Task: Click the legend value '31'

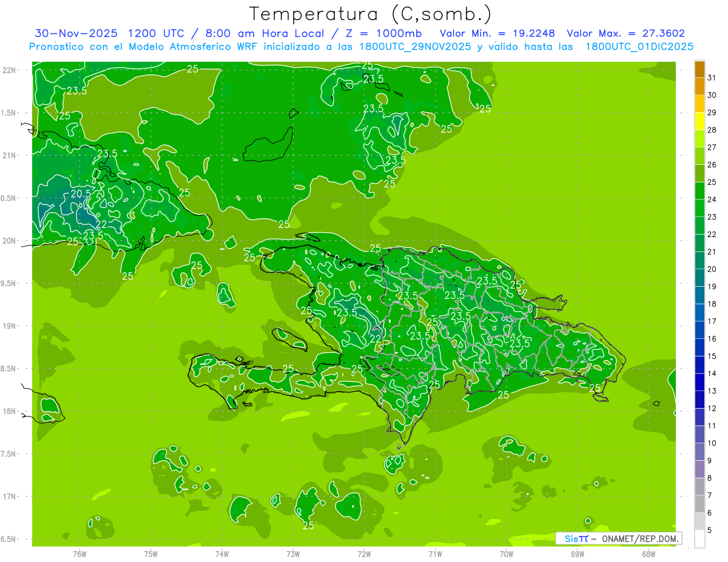Action: point(712,78)
